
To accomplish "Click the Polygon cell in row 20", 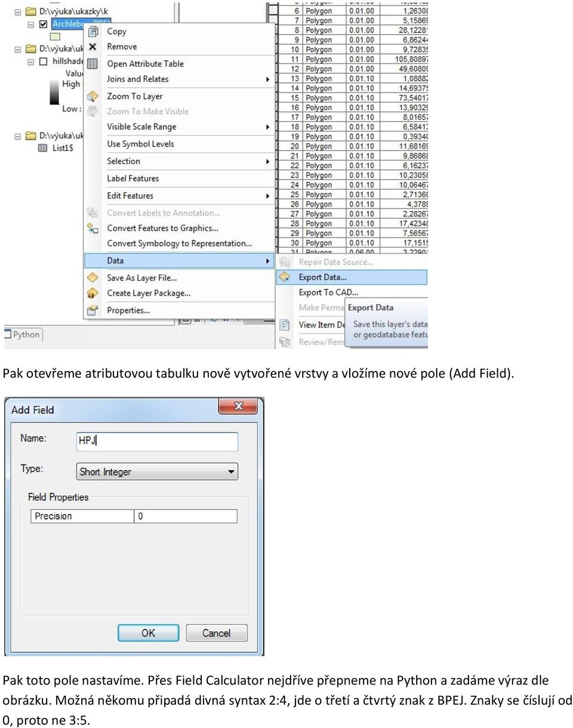I will point(323,146).
